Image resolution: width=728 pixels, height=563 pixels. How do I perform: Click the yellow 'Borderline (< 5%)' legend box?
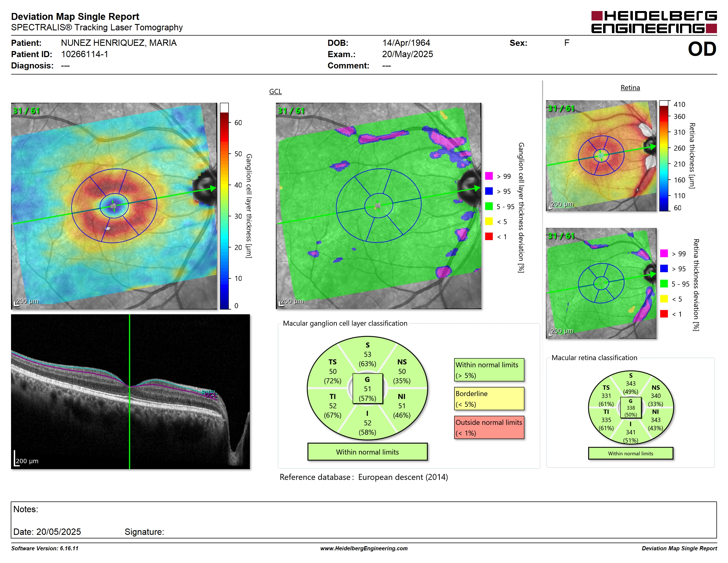pyautogui.click(x=489, y=399)
